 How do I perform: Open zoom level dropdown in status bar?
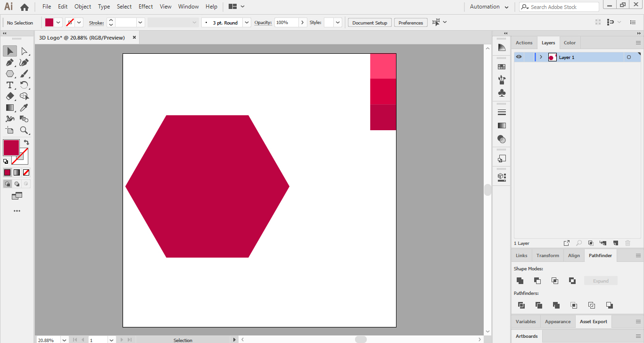point(64,340)
